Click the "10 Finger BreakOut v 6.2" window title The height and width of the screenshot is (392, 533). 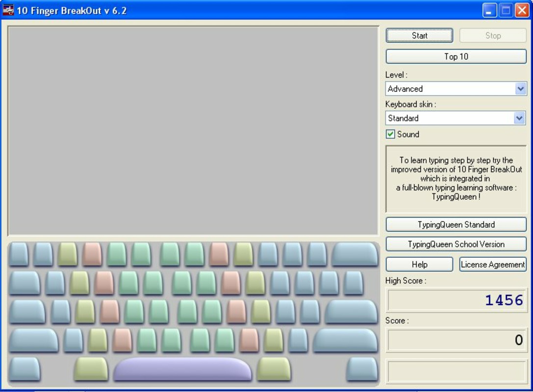72,10
